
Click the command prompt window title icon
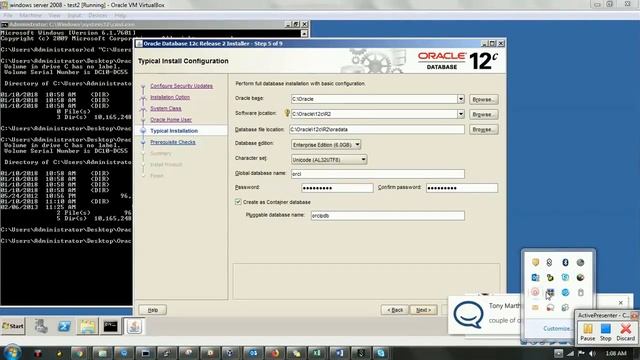[x=4, y=24]
